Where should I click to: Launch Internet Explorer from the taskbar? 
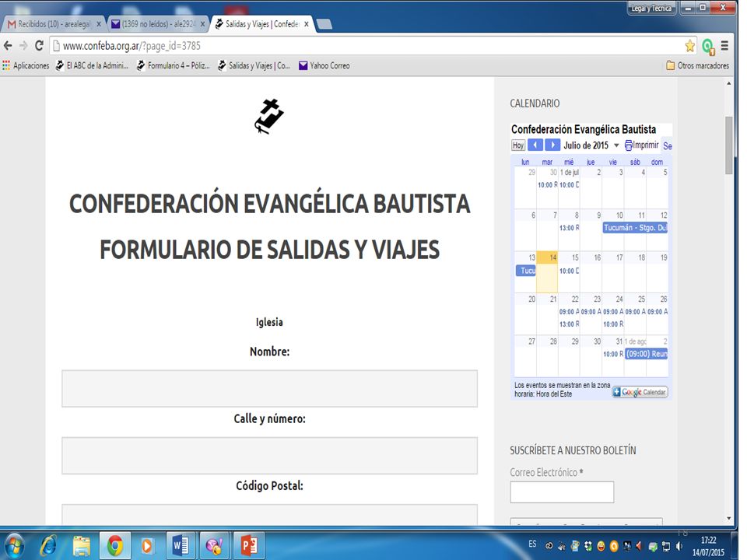pos(48,546)
